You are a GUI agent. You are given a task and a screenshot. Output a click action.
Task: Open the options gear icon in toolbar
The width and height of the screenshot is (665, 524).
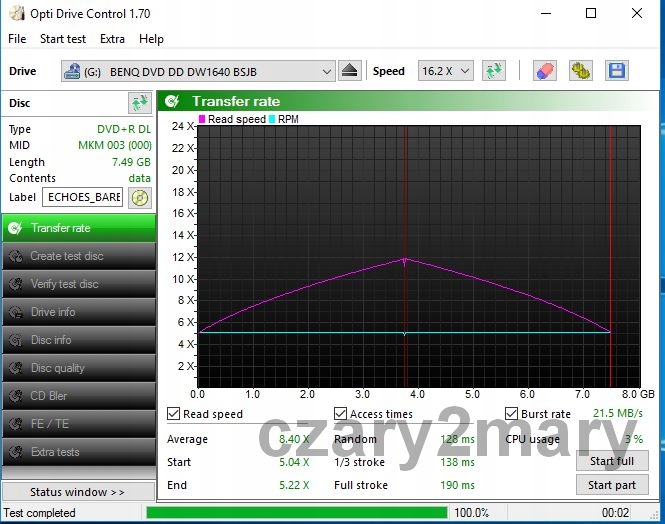[x=580, y=71]
